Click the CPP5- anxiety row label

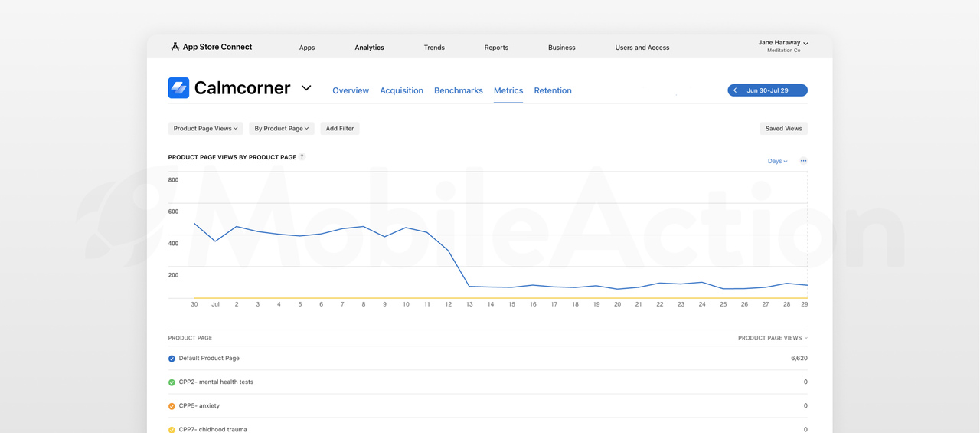[x=199, y=406]
